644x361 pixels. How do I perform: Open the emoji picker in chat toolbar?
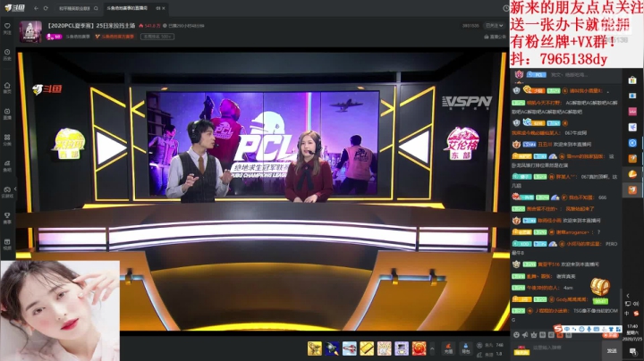pyautogui.click(x=516, y=335)
